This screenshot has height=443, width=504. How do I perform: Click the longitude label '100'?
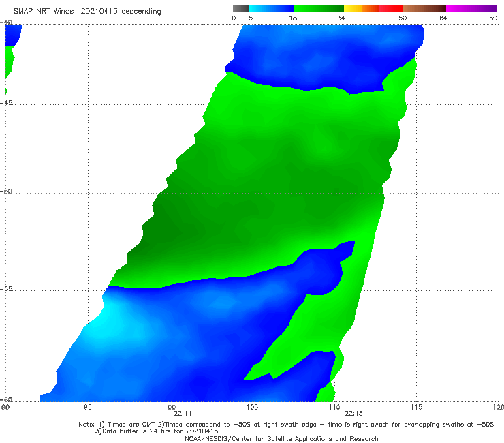click(x=170, y=408)
